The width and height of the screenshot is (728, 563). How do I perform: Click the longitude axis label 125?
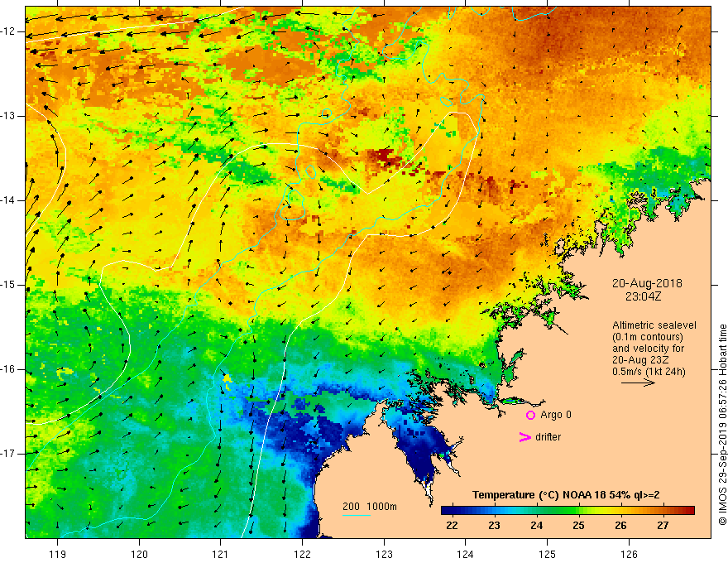[548, 554]
